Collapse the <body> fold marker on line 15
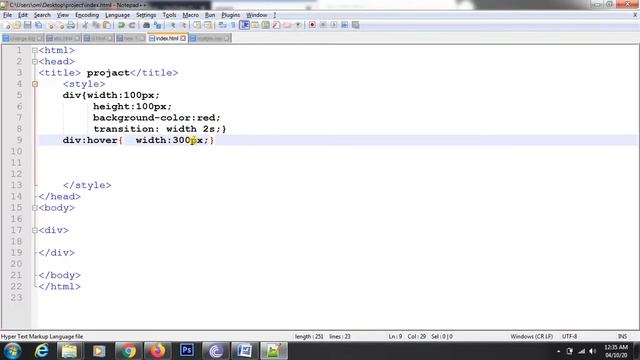This screenshot has height=360, width=640. (x=35, y=208)
